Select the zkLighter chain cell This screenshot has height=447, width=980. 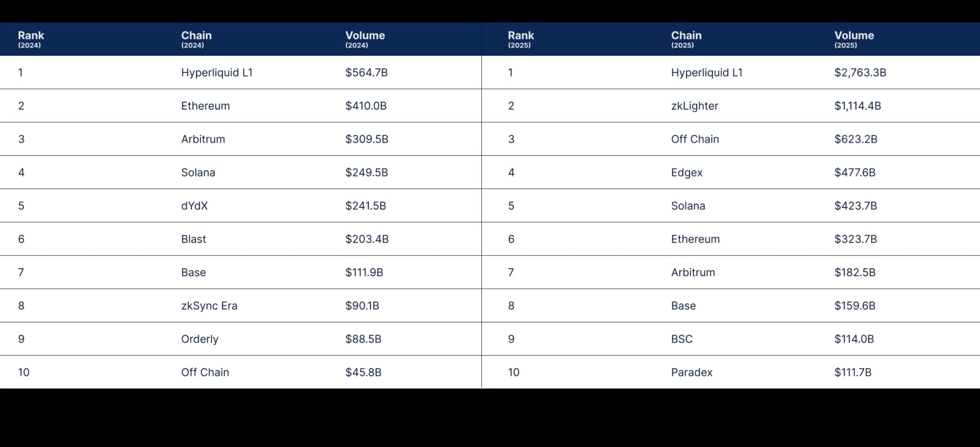[694, 106]
